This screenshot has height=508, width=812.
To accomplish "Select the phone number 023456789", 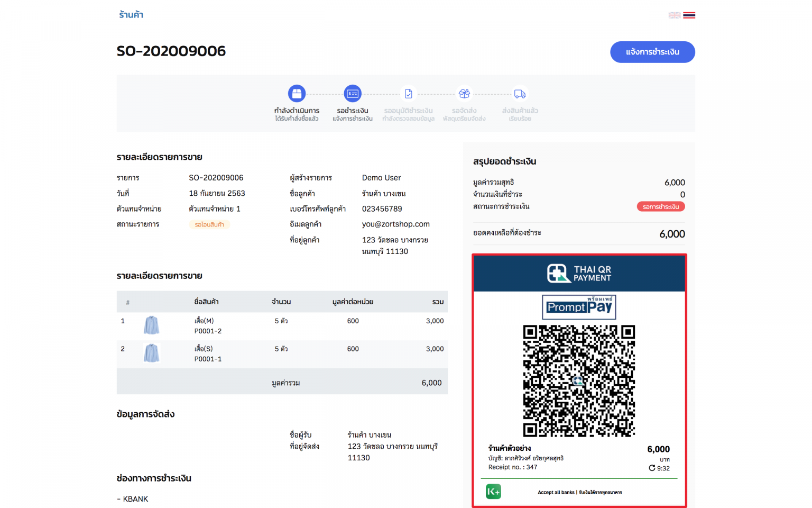I will [382, 209].
